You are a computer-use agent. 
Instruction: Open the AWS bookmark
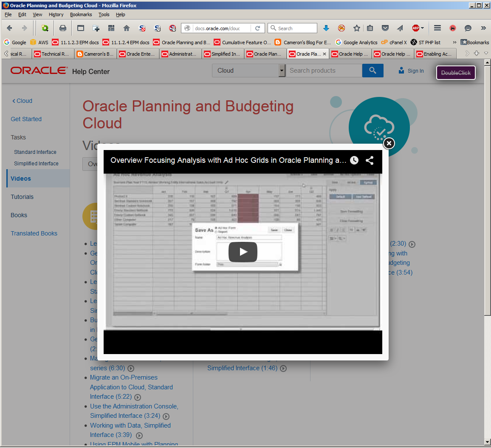pyautogui.click(x=39, y=43)
